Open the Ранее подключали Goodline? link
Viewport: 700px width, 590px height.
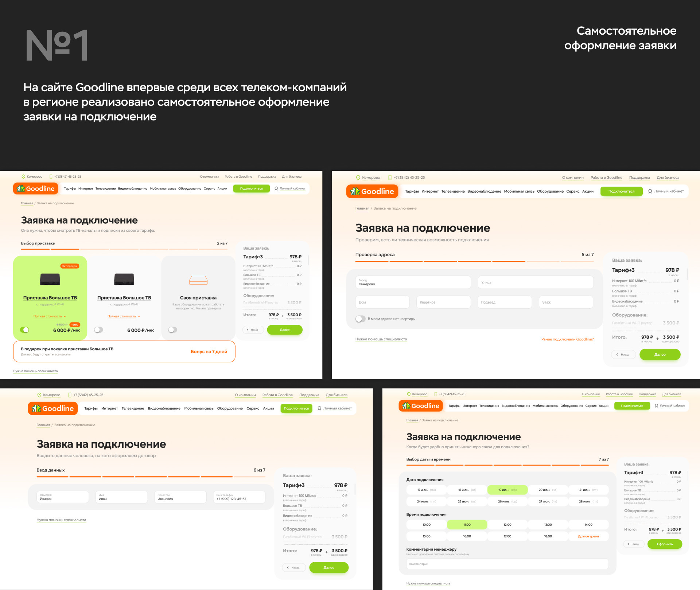pos(567,339)
